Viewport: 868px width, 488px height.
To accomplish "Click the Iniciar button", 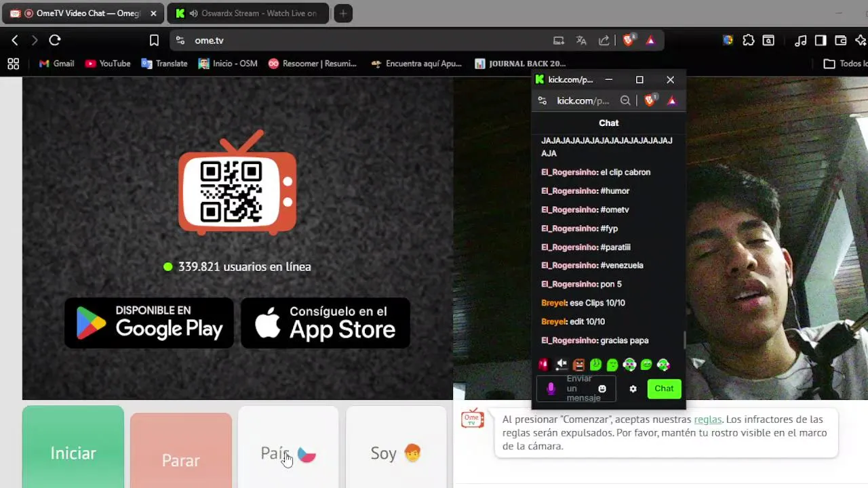I will pyautogui.click(x=73, y=447).
